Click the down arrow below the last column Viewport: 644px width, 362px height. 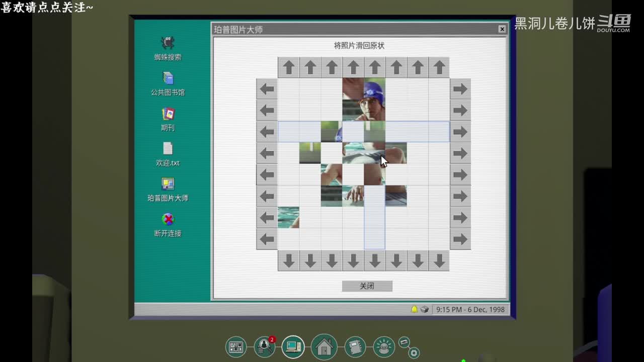click(439, 260)
